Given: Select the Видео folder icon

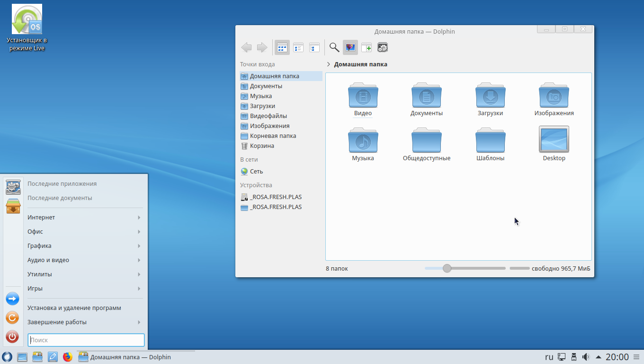Looking at the screenshot, I should point(363,95).
